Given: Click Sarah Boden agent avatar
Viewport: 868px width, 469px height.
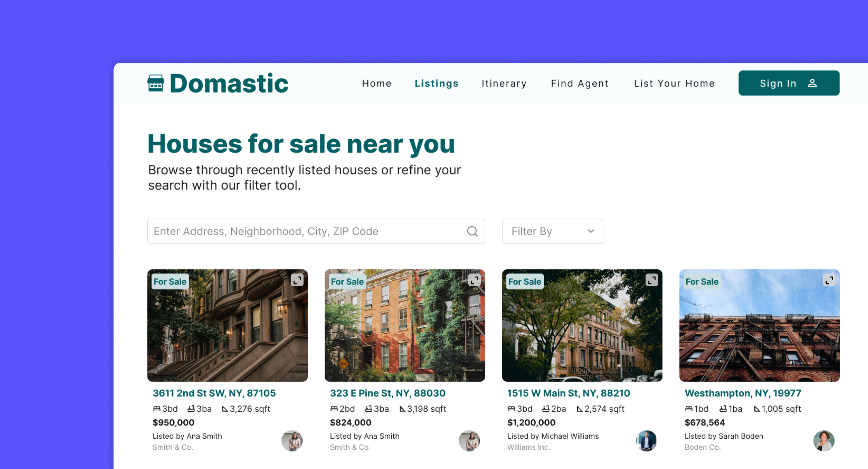Looking at the screenshot, I should pyautogui.click(x=824, y=441).
